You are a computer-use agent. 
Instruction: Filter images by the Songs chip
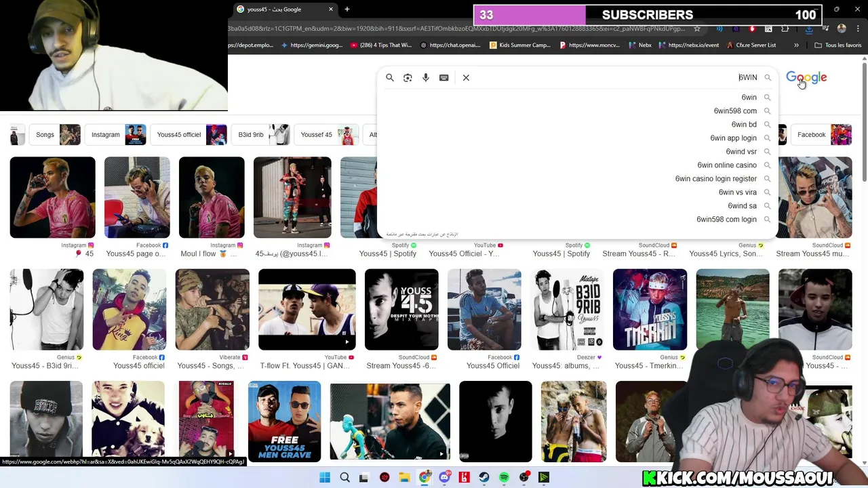[x=56, y=135]
